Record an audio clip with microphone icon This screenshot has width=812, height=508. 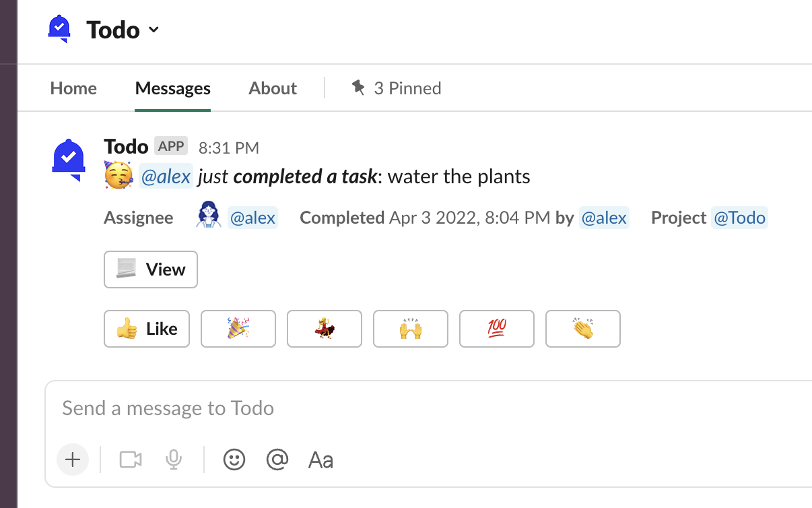pos(174,460)
